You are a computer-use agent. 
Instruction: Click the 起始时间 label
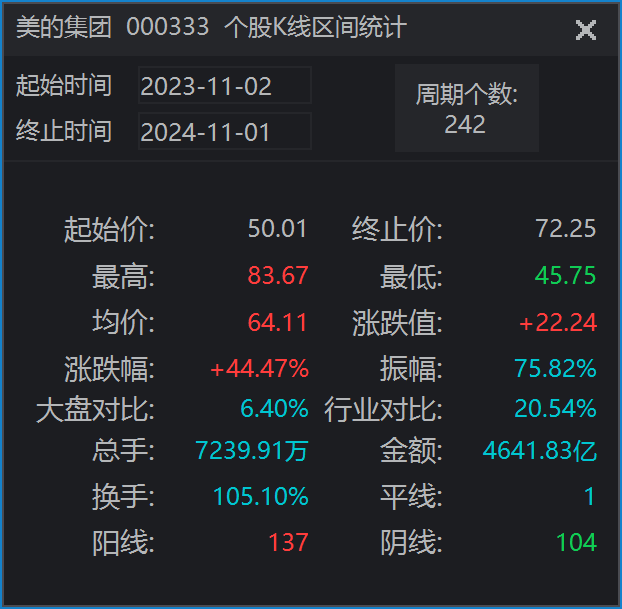coord(63,86)
